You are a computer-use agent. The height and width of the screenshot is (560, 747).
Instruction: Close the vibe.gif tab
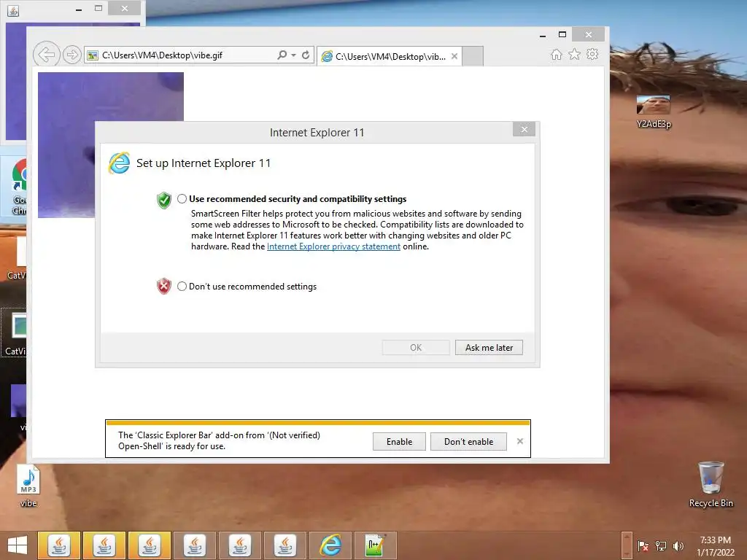click(454, 56)
